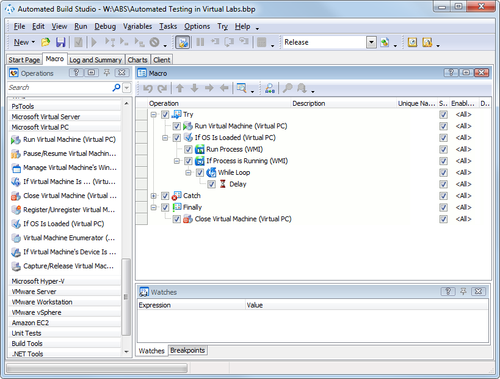
Task: Open the Microsoft Hyper-V operations category
Action: click(65, 281)
